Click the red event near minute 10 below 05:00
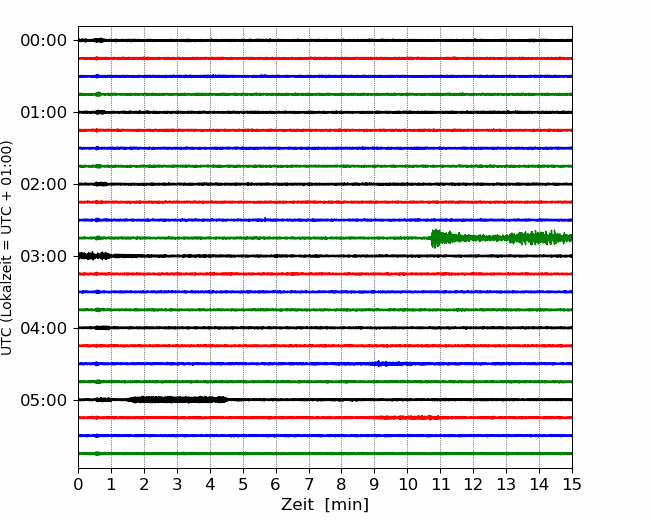650x520 pixels. [x=408, y=418]
